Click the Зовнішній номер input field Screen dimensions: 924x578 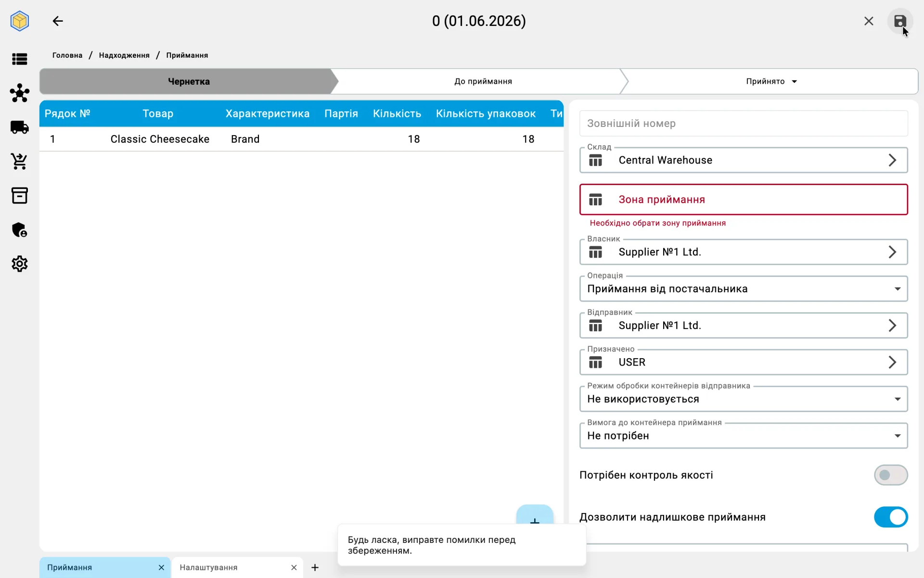[x=744, y=124]
